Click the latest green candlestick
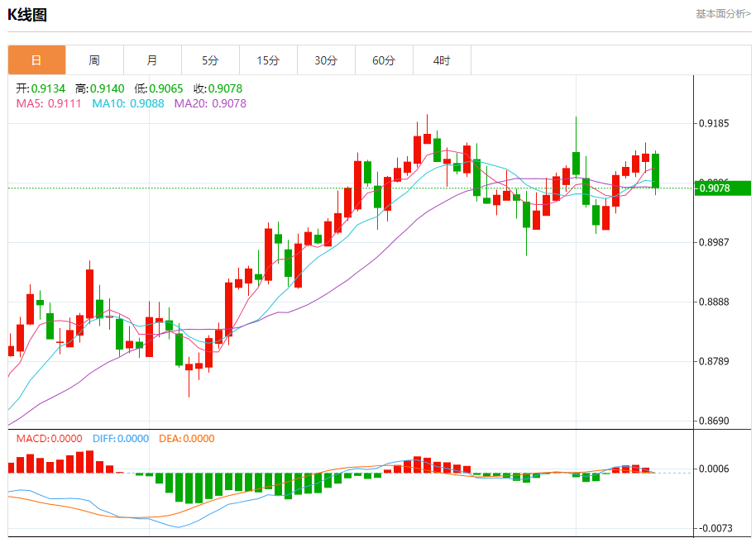This screenshot has height=538, width=756. [x=655, y=171]
